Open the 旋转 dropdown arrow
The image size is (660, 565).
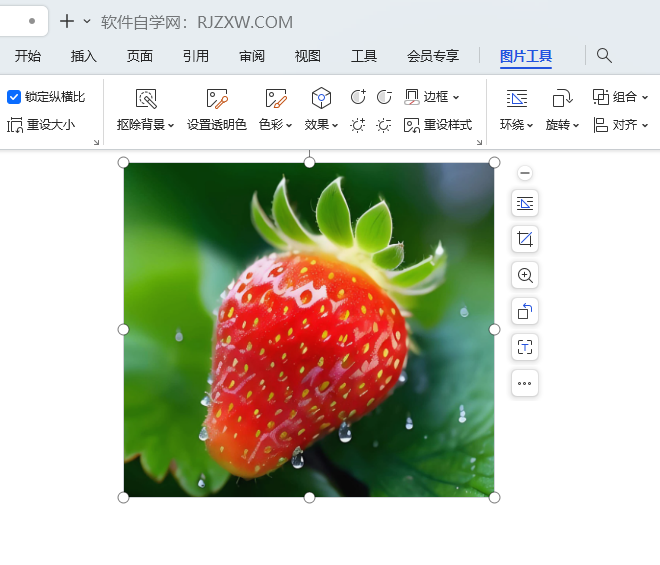576,125
